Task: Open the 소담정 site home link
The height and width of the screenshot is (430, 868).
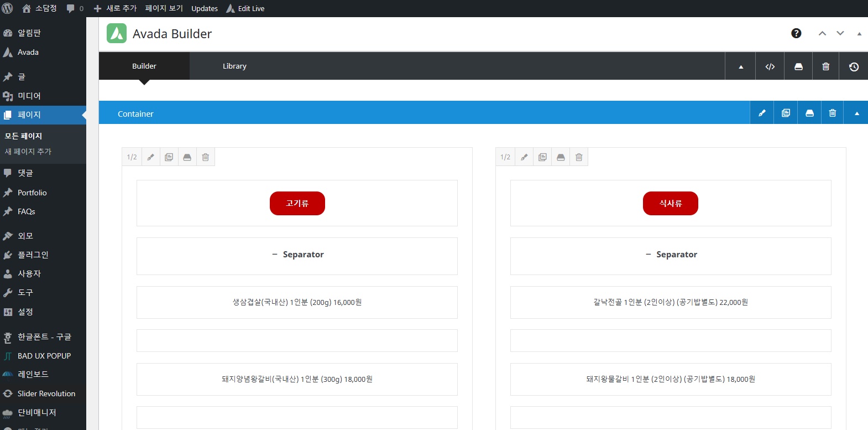Action: [39, 8]
